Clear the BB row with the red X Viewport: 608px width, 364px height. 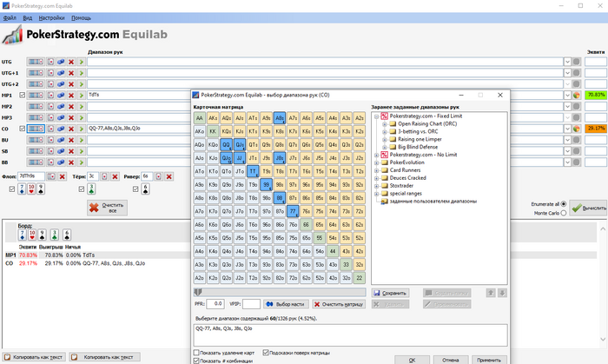(x=71, y=162)
